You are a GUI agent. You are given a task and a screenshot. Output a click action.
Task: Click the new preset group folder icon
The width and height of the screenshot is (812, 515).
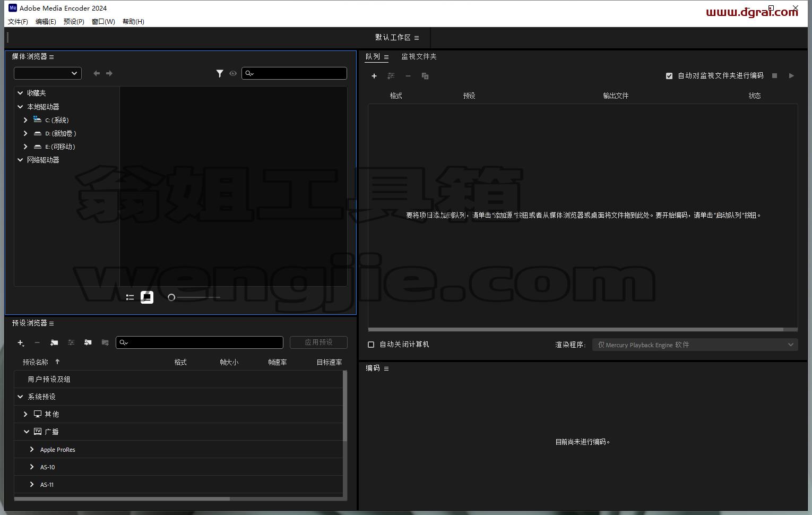tap(54, 343)
